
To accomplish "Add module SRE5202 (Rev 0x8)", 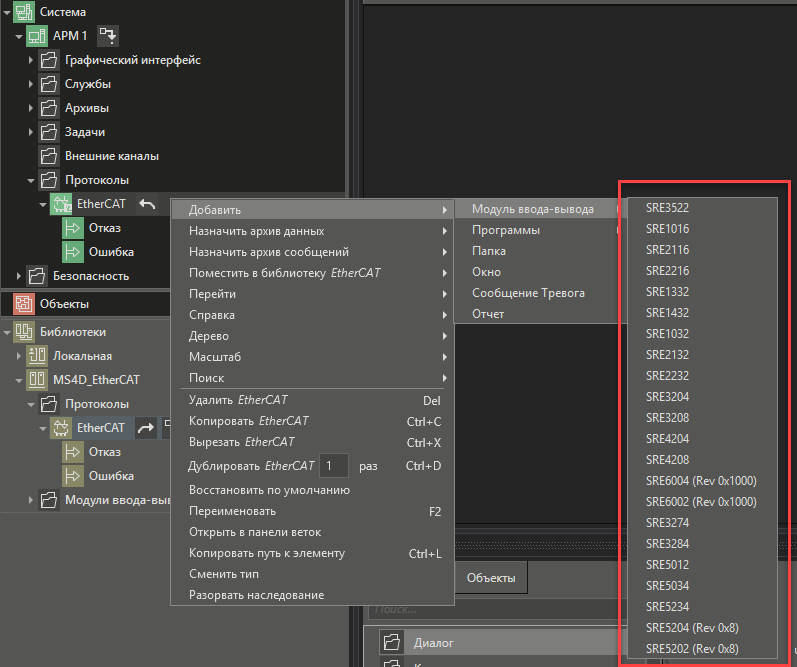I will pos(702,649).
